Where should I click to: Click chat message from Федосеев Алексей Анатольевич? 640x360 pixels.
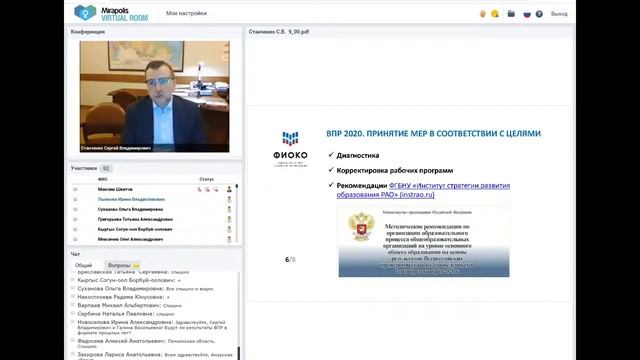point(146,343)
